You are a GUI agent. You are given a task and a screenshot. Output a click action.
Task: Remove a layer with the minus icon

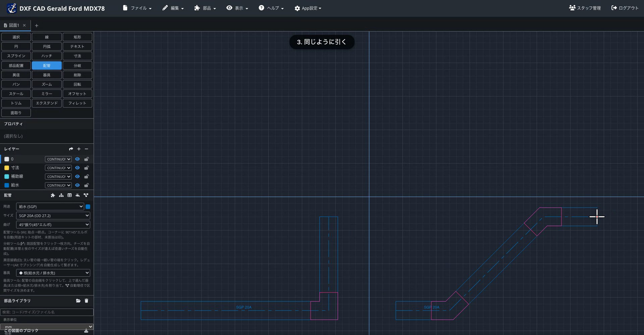click(87, 149)
